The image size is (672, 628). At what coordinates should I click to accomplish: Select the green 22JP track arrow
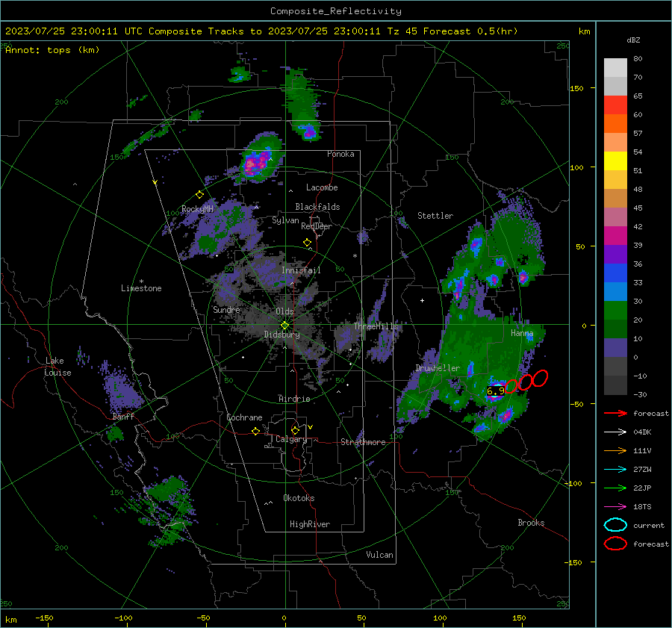615,488
